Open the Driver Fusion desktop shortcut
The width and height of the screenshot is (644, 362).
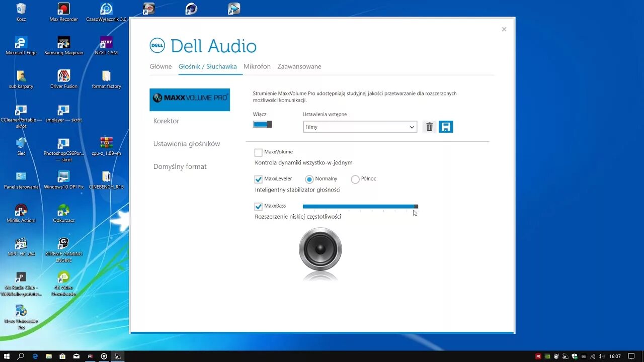click(64, 79)
